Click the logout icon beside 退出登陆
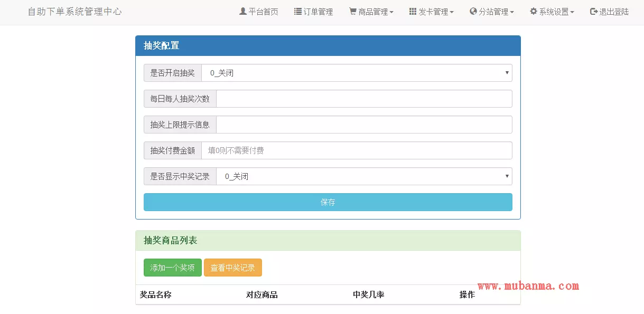The height and width of the screenshot is (314, 644). [x=594, y=12]
